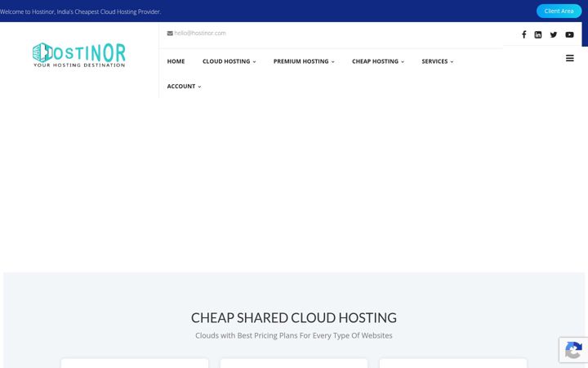
Task: Click the Hostinor logo
Action: 79,55
